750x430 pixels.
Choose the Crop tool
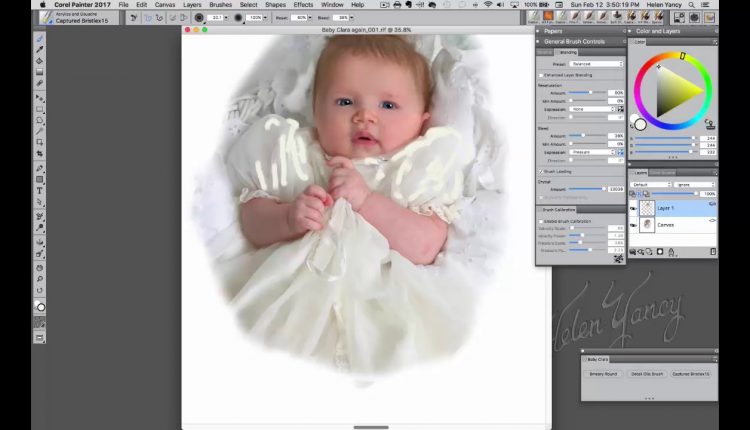point(40,142)
